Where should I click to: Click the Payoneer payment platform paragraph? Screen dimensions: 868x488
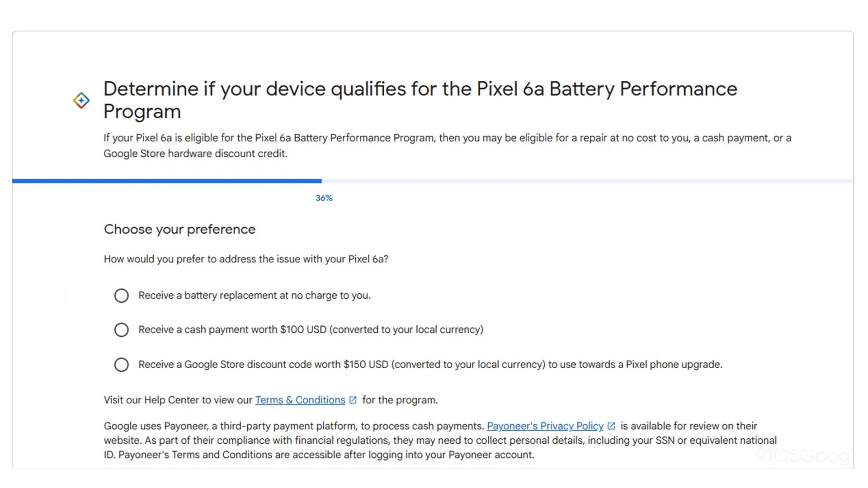click(x=440, y=441)
